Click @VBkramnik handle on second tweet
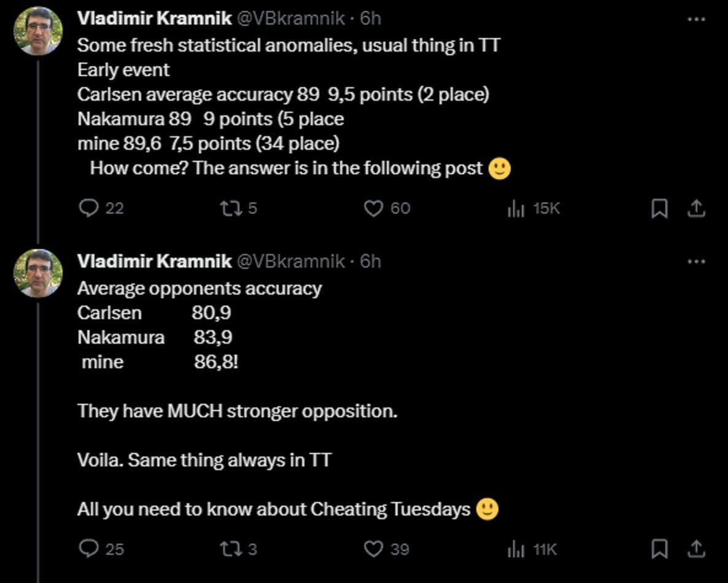This screenshot has width=728, height=583. [290, 261]
